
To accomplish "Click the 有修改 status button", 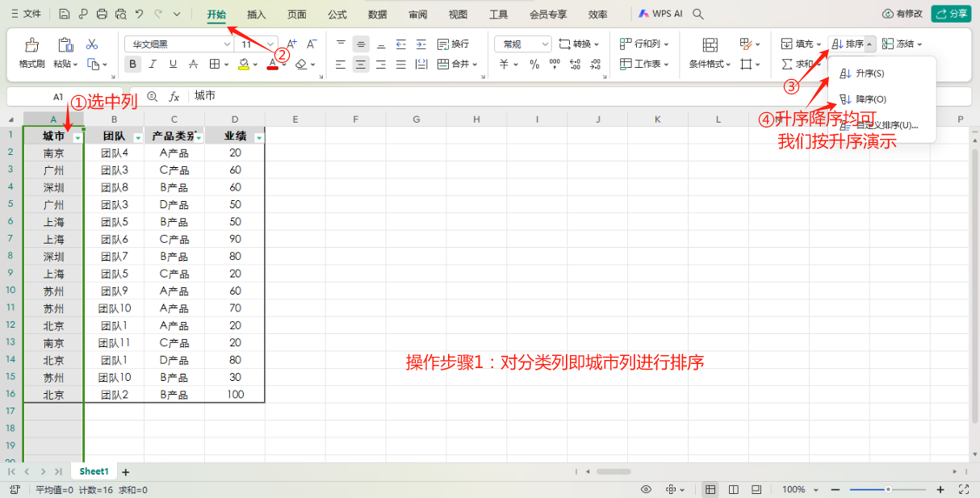I will pos(902,14).
